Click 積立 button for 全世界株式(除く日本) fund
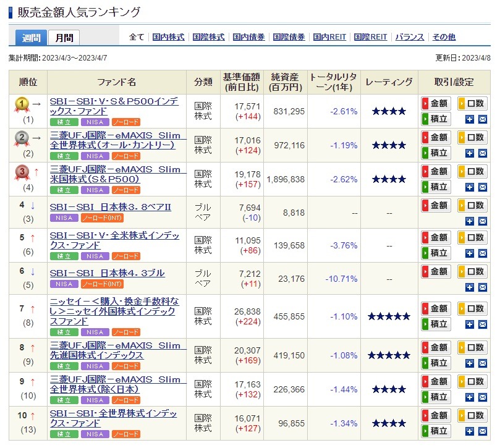 click(x=436, y=397)
